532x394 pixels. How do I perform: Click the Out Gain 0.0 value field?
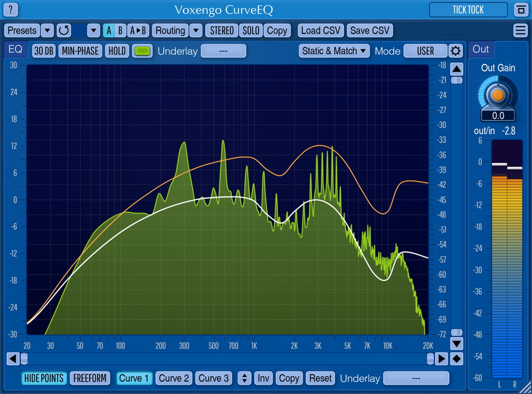pyautogui.click(x=498, y=116)
